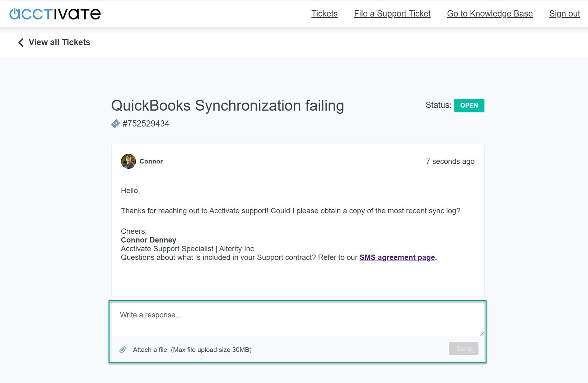Click the back chevron next to View all Tickets

[20, 42]
